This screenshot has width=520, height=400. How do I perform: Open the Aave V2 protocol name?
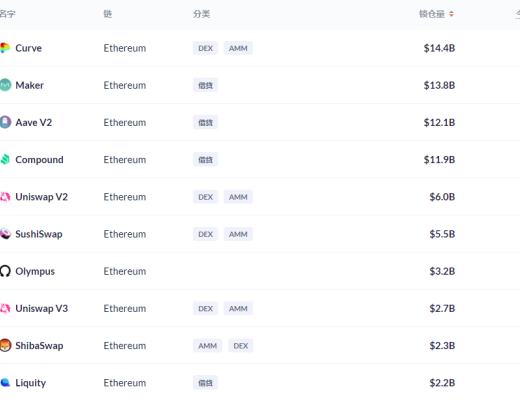[34, 122]
